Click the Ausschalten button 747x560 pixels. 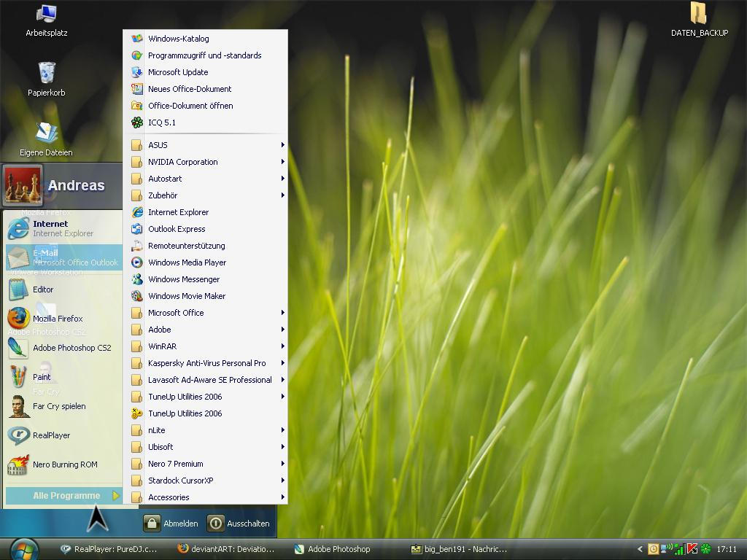tap(239, 524)
